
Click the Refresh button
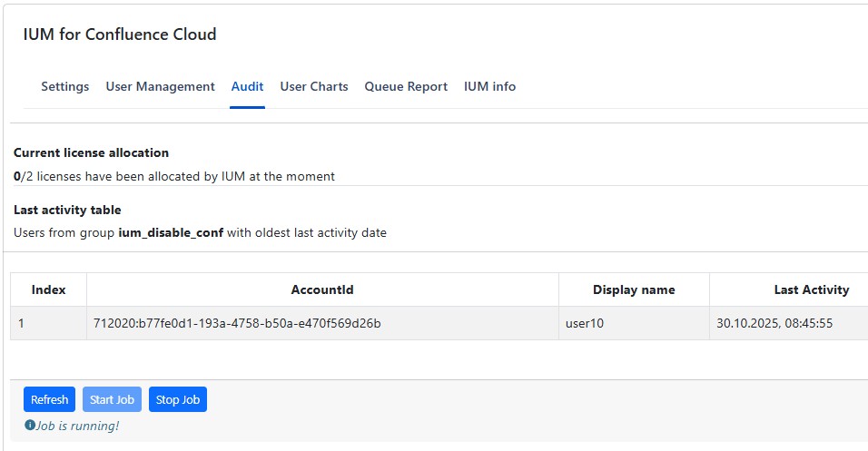(49, 400)
